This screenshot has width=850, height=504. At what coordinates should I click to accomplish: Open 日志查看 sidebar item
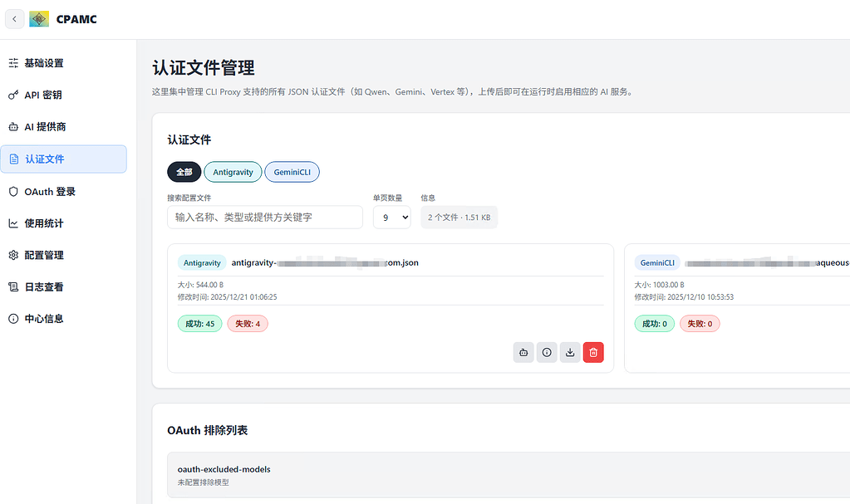coord(63,286)
